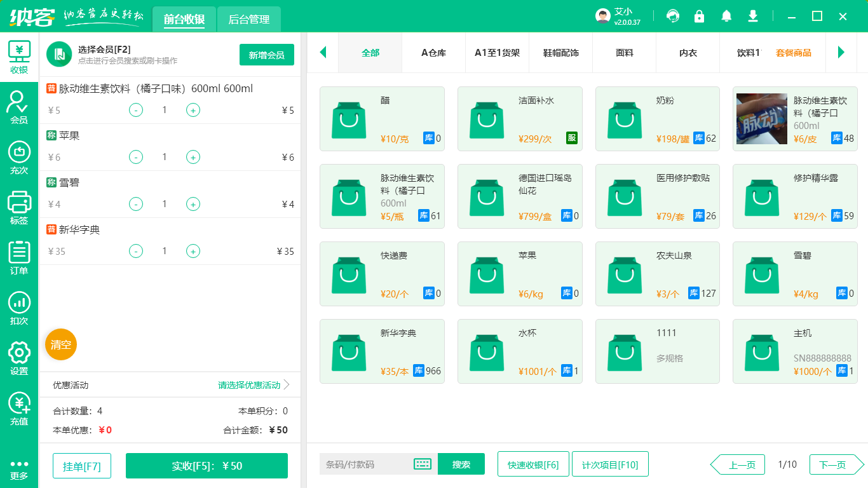Click the 计次项目[F10] button
Image resolution: width=868 pixels, height=488 pixels.
coord(610,464)
